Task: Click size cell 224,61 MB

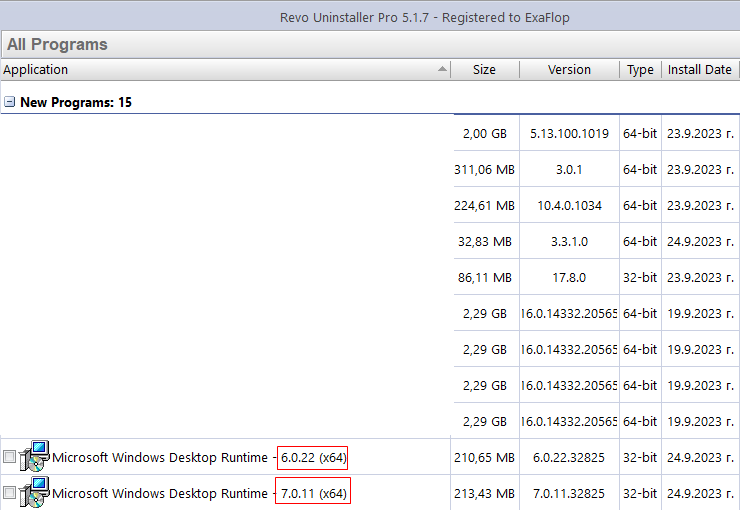Action: point(485,206)
